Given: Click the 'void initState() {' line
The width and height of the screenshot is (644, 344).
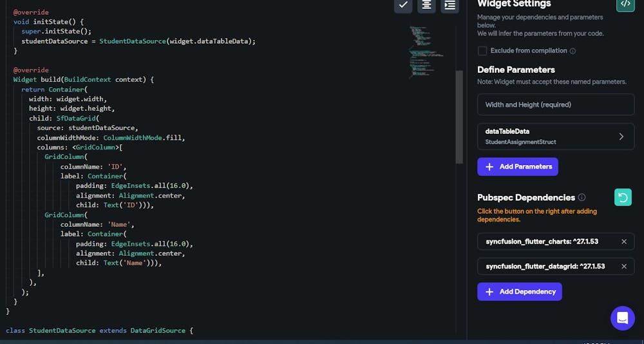Looking at the screenshot, I should pos(48,22).
